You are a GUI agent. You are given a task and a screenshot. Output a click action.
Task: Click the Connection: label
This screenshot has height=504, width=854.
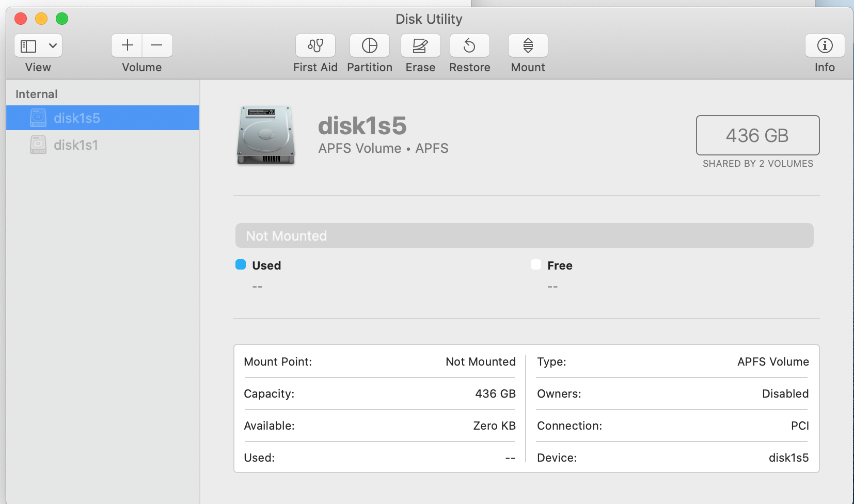coord(570,426)
